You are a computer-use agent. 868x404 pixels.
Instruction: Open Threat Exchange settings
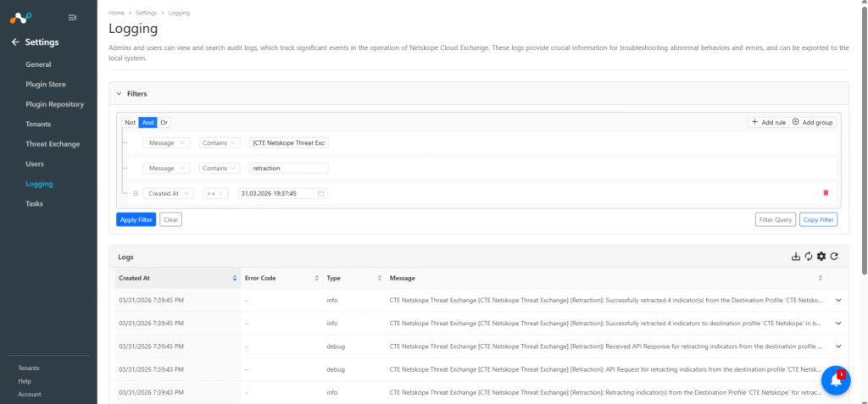coord(53,144)
